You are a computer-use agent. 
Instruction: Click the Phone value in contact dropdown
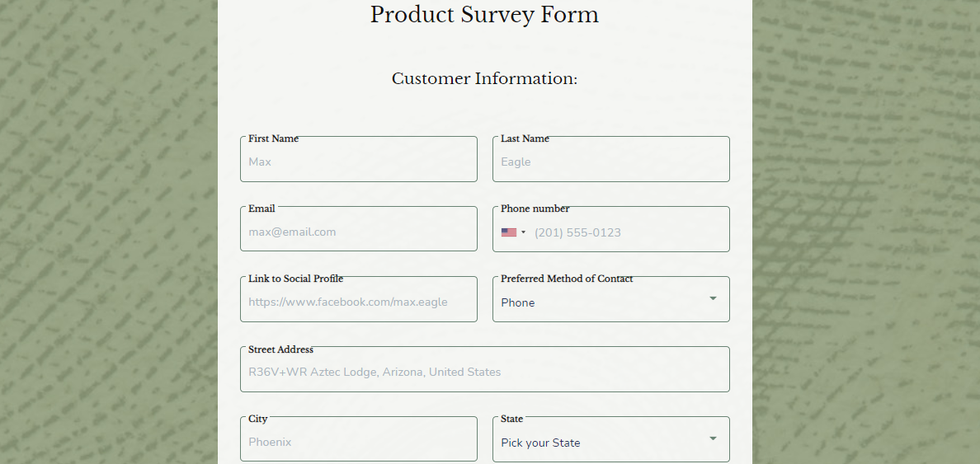(517, 303)
